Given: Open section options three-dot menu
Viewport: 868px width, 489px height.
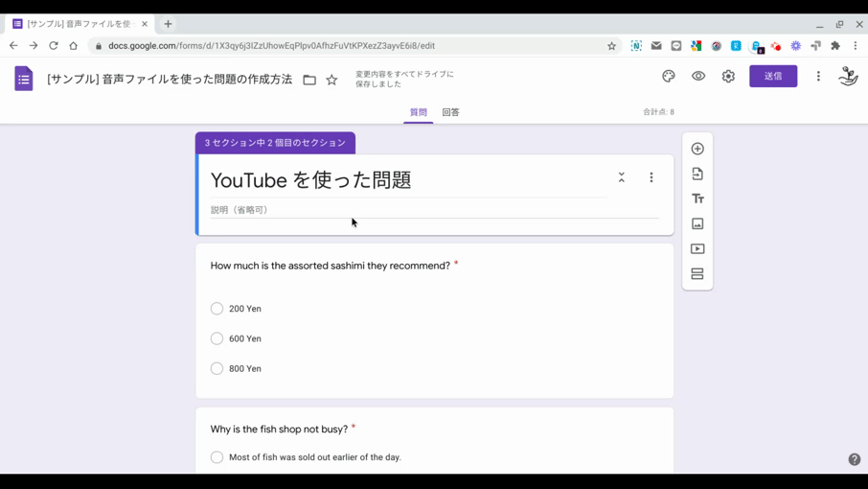Looking at the screenshot, I should tap(651, 177).
